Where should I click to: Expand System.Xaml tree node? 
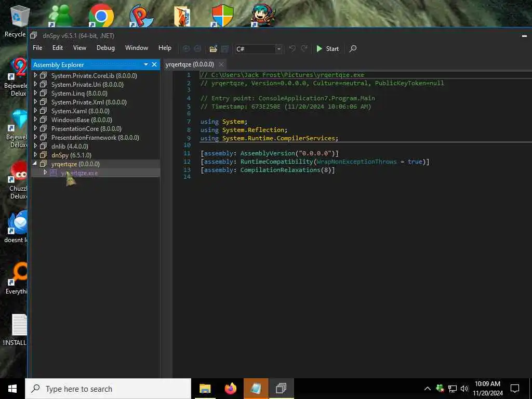pyautogui.click(x=35, y=111)
